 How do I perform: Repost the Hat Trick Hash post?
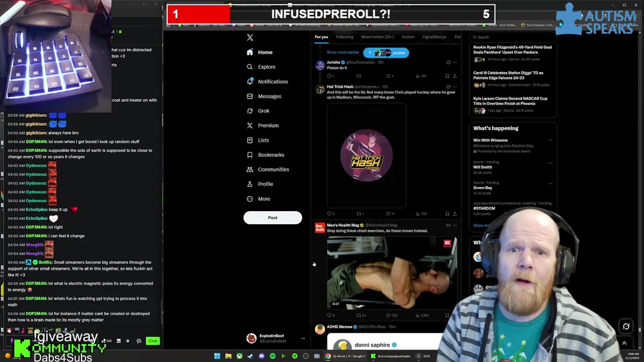tap(360, 214)
